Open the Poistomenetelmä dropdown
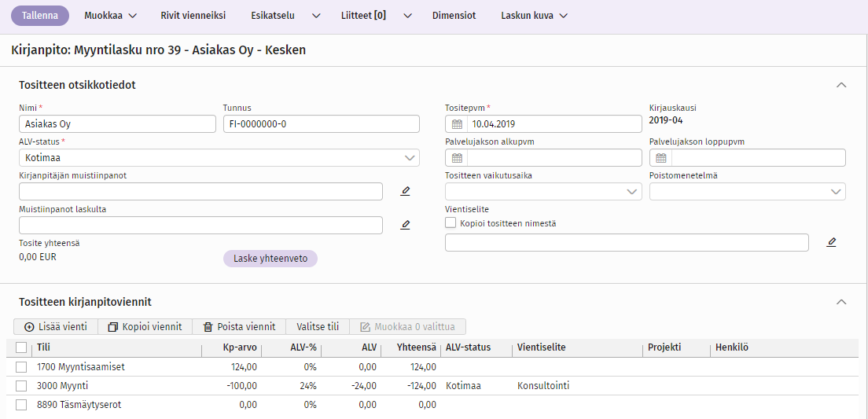The image size is (868, 419). (748, 192)
